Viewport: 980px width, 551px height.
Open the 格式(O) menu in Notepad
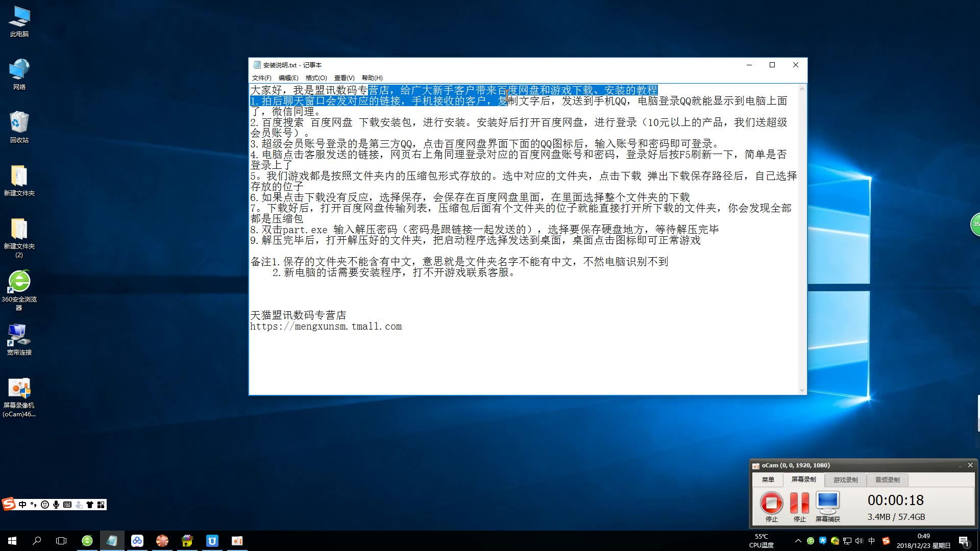click(316, 78)
